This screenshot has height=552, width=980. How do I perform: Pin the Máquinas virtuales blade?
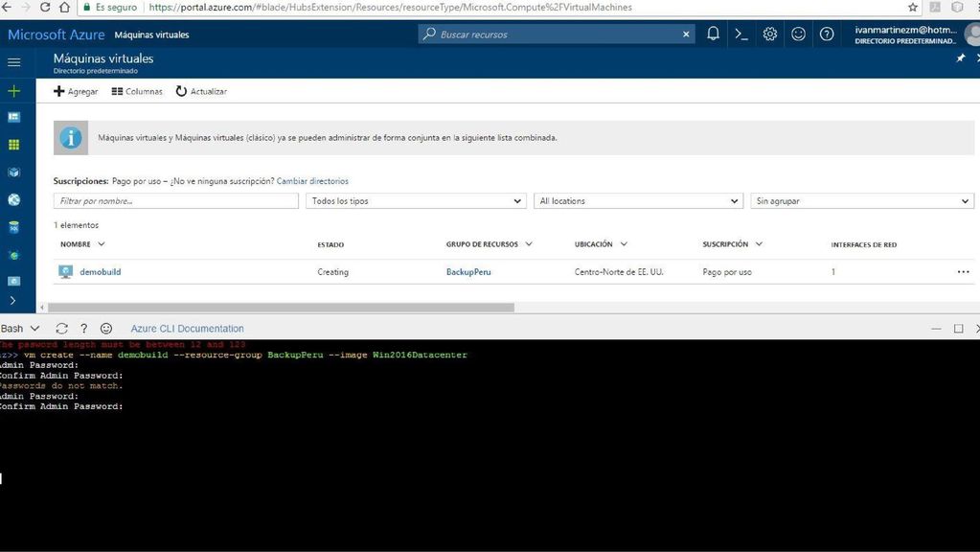point(961,58)
